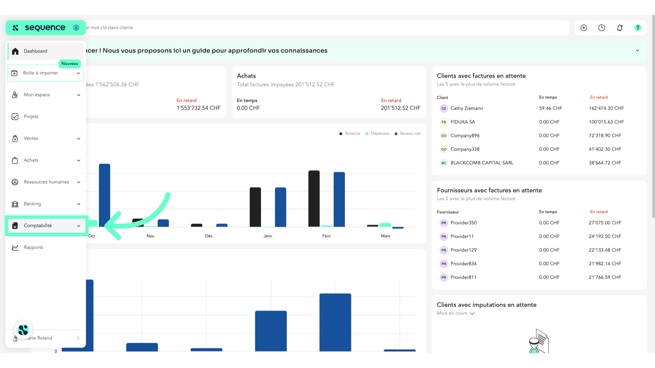Open the clock history icon

point(602,28)
